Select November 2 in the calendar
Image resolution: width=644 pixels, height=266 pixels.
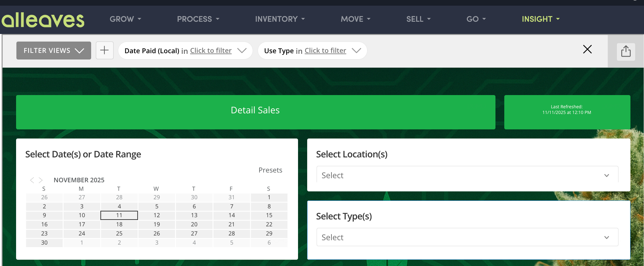[x=44, y=207]
